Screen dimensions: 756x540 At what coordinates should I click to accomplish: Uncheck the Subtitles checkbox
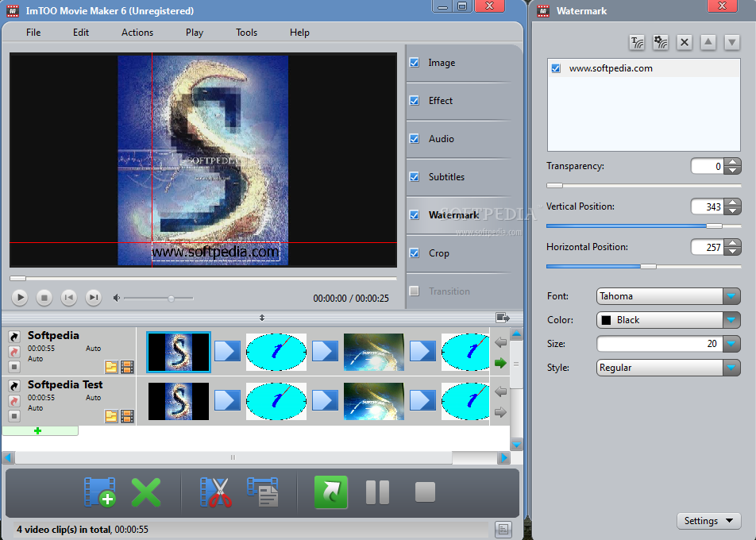coord(415,176)
